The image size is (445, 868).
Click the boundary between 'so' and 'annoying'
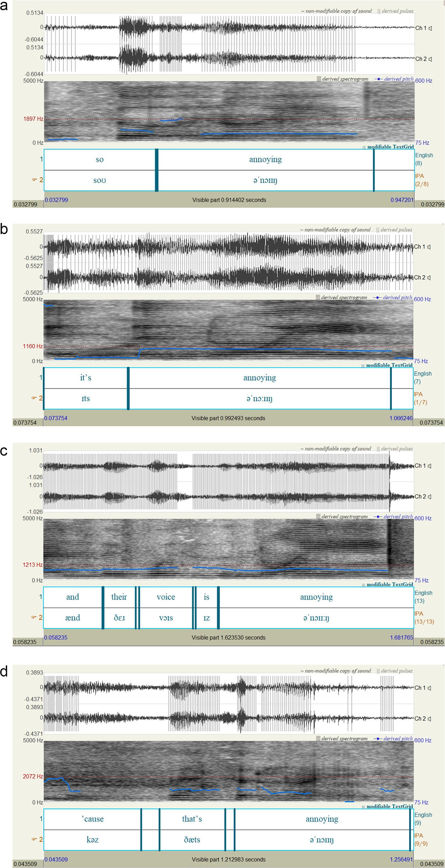(157, 170)
